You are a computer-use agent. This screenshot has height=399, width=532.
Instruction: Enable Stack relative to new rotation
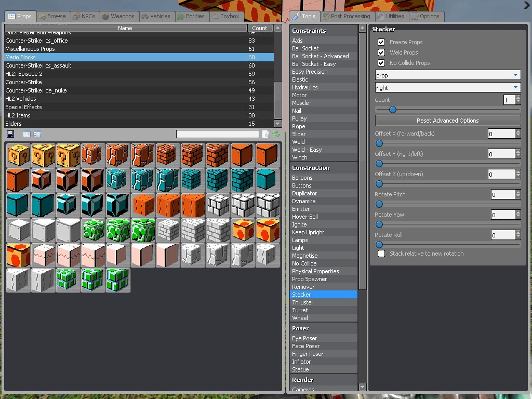(382, 254)
